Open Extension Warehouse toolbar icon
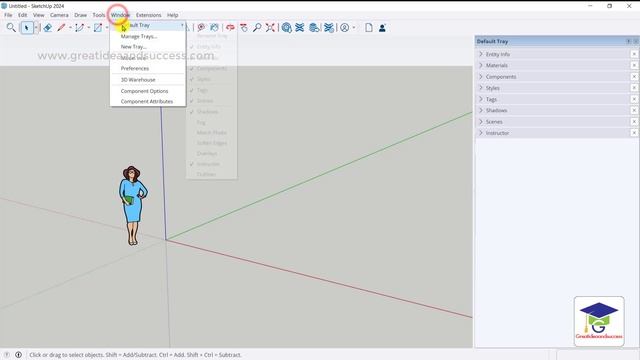640x360 pixels. coord(300,28)
